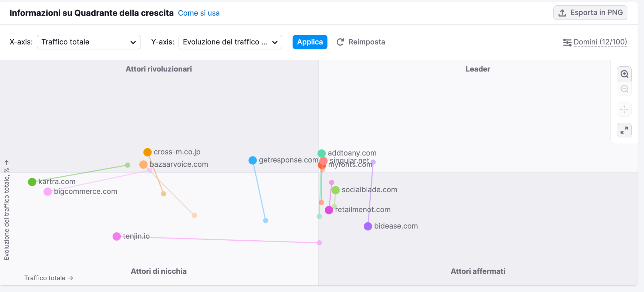Open the X-axis Traffico totale dropdown
Screen dimensions: 644x292
tap(89, 42)
